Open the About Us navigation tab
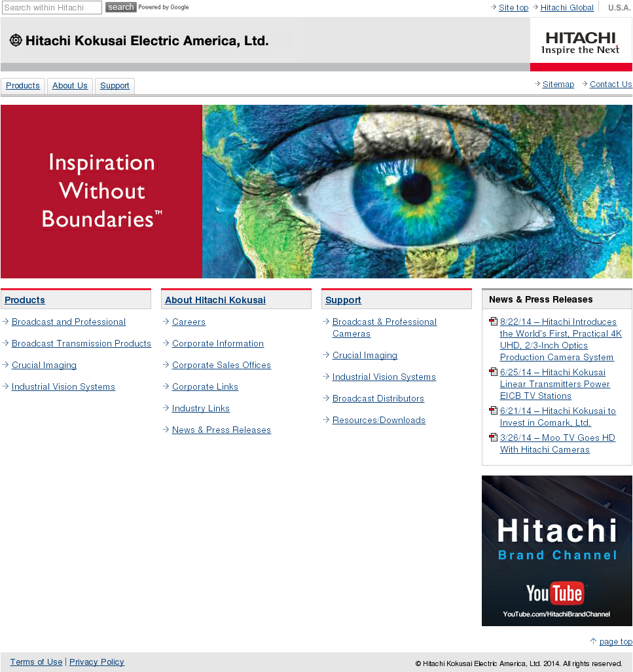633x672 pixels. pos(70,86)
